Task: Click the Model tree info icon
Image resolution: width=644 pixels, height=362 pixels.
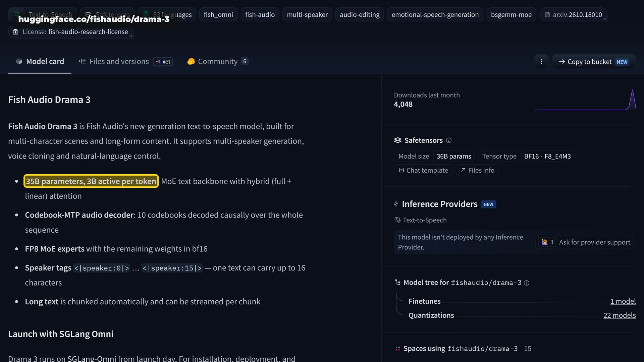Action: click(527, 283)
